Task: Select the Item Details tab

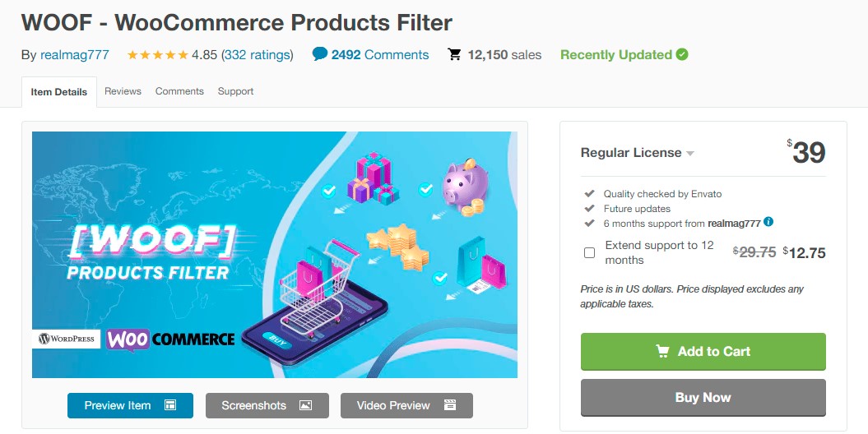Action: point(59,92)
